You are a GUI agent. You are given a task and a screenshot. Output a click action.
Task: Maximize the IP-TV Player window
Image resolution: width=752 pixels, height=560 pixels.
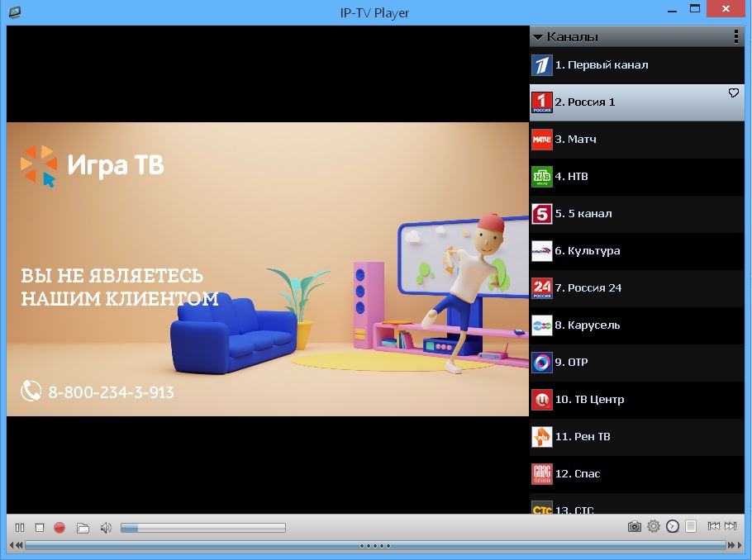pos(695,8)
